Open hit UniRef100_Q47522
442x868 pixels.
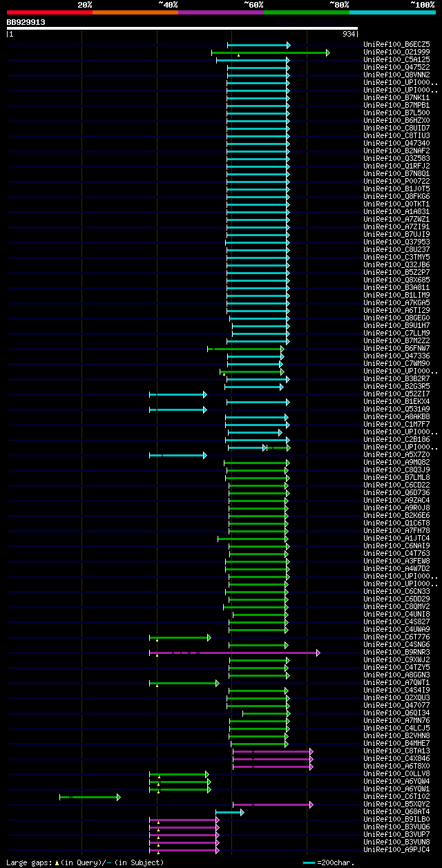(398, 68)
